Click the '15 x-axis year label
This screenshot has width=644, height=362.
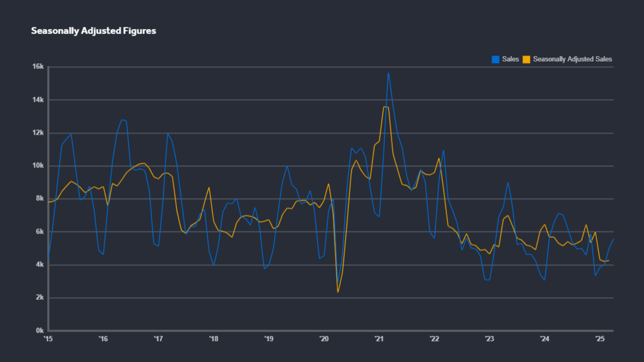(x=48, y=339)
